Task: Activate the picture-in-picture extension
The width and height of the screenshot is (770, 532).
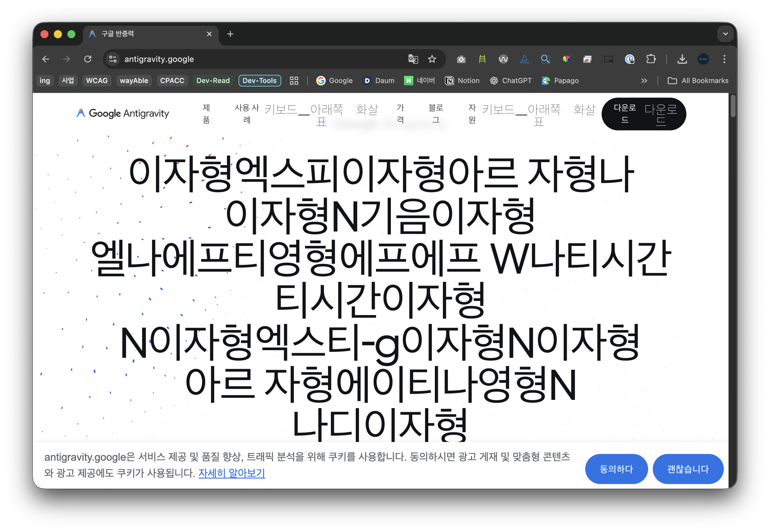Action: [x=608, y=59]
